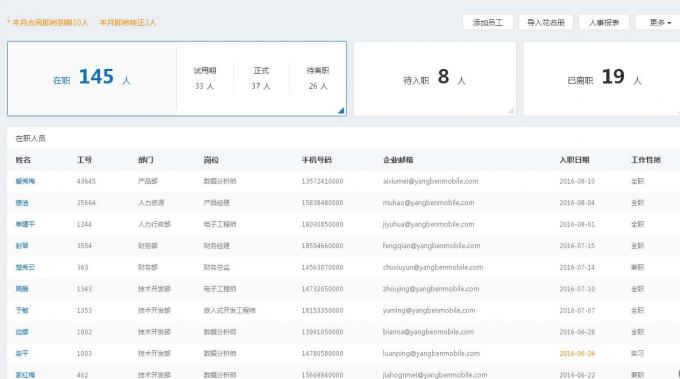The height and width of the screenshot is (379, 680).
Task: Click email aixiumei@yangbenmobile.com
Action: 430,181
